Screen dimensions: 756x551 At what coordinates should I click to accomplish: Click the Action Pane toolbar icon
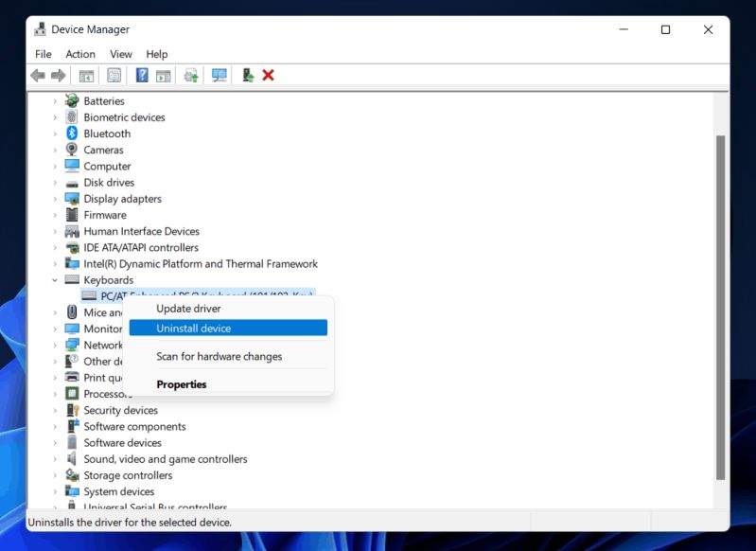pos(164,76)
